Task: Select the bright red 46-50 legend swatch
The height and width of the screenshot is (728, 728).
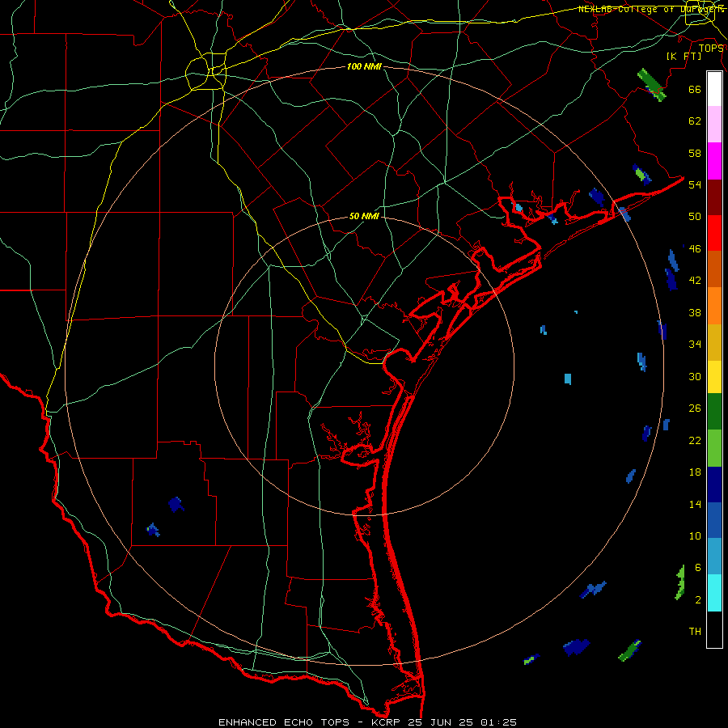Action: click(x=714, y=233)
